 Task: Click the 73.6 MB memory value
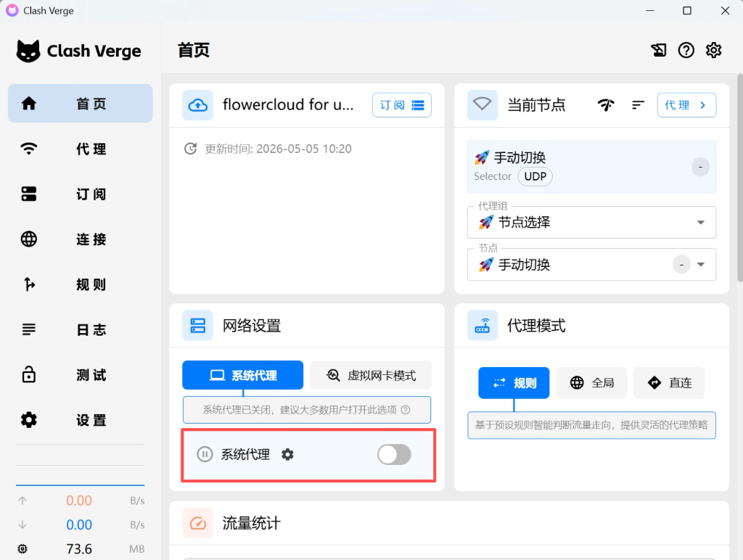tap(79, 548)
